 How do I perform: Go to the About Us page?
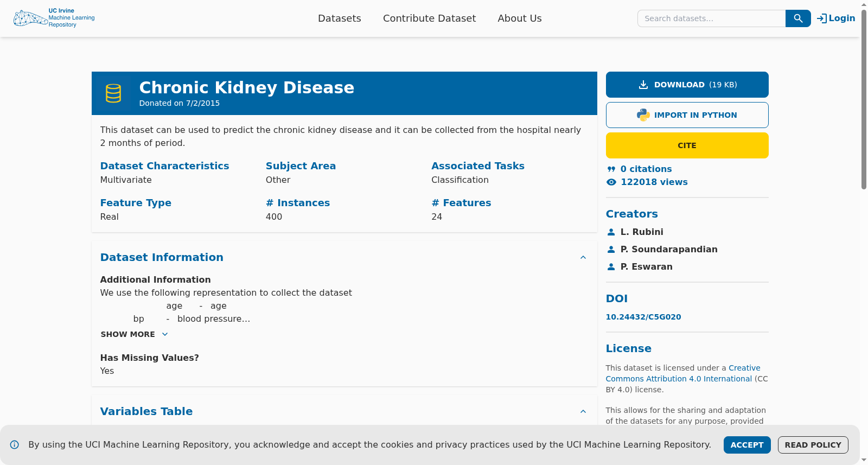point(520,18)
